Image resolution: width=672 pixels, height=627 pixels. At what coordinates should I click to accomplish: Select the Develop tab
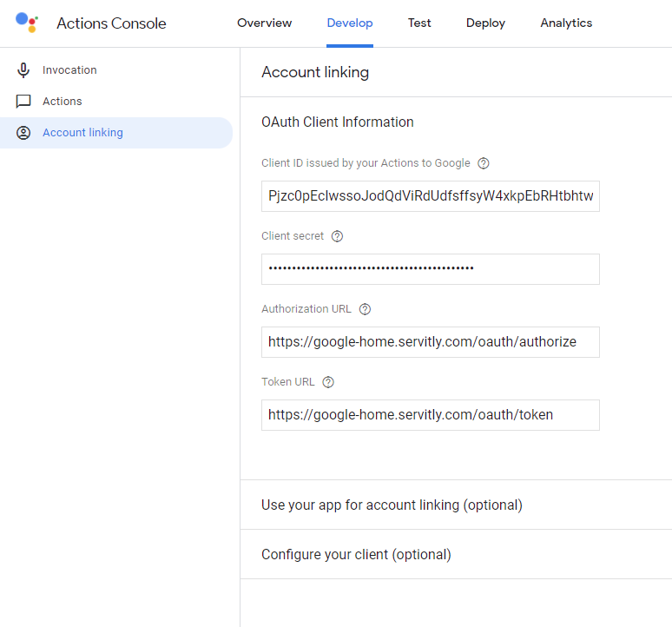pos(350,23)
